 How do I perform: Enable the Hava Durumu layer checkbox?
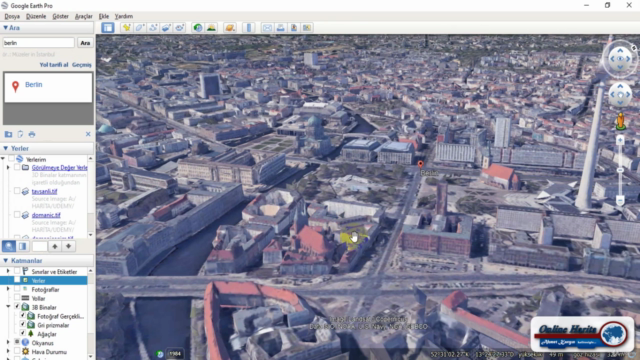[17, 351]
